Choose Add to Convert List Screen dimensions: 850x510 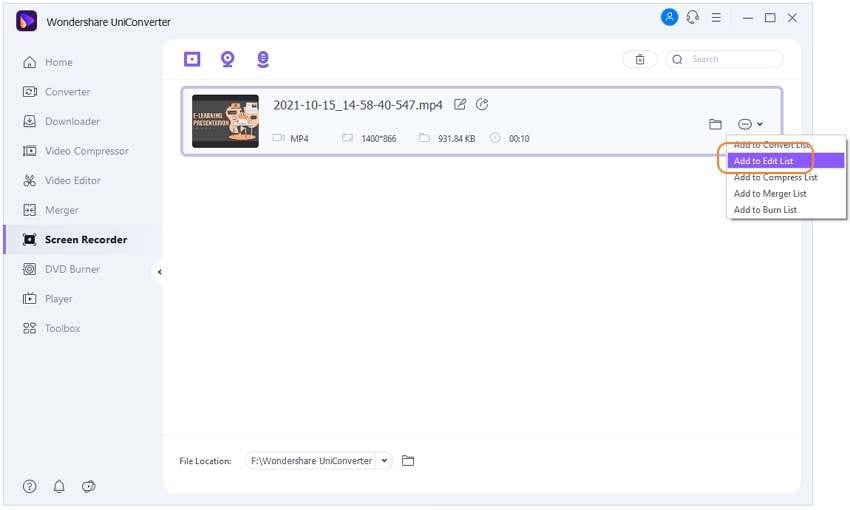(771, 145)
